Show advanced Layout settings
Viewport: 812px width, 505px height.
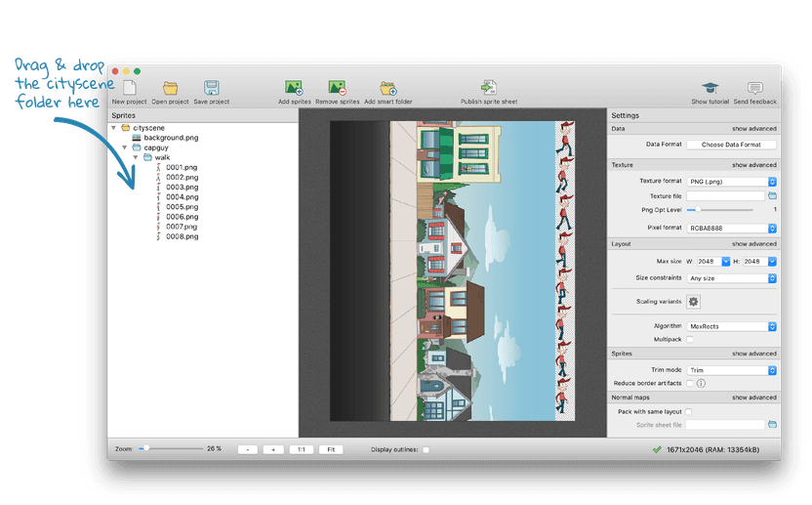(754, 243)
